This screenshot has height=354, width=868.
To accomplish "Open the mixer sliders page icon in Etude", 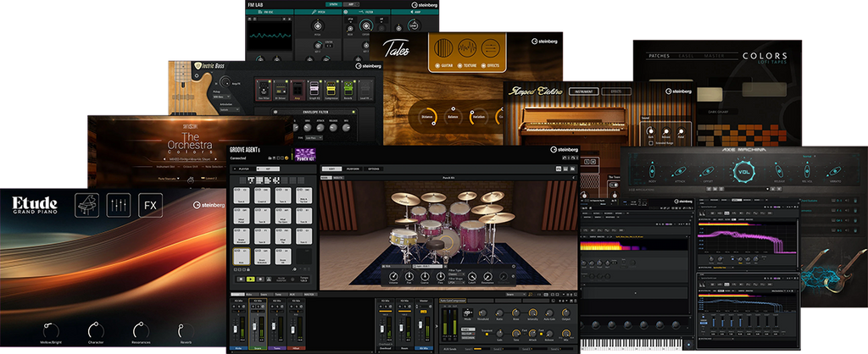I will click(x=119, y=205).
